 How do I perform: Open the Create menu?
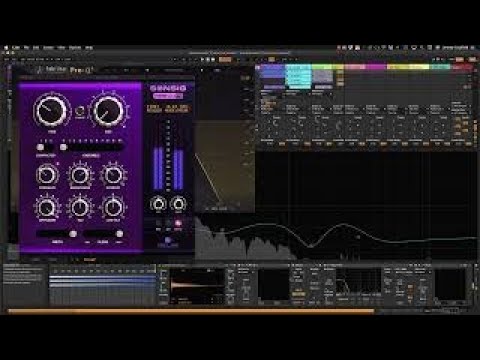click(x=48, y=48)
